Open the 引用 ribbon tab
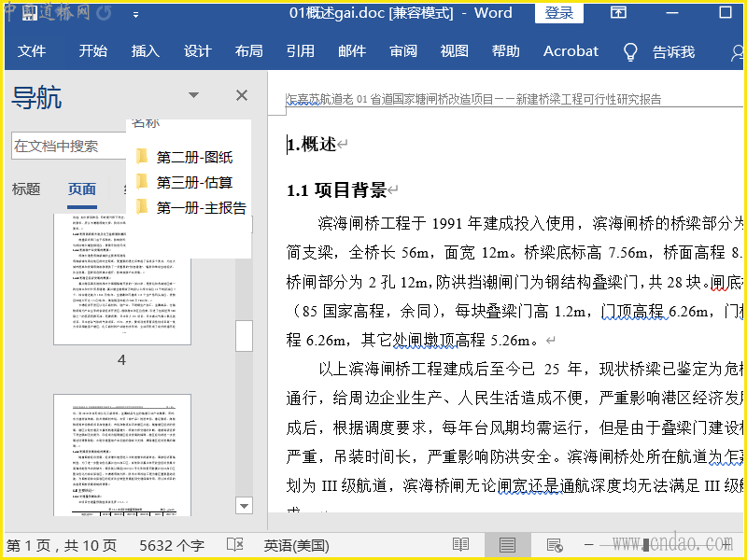 point(300,51)
